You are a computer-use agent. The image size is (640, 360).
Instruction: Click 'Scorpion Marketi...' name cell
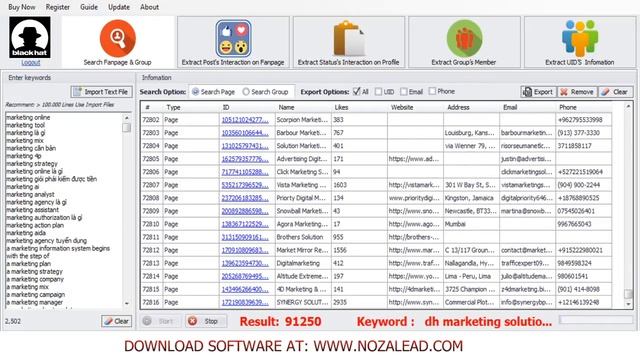tap(302, 120)
